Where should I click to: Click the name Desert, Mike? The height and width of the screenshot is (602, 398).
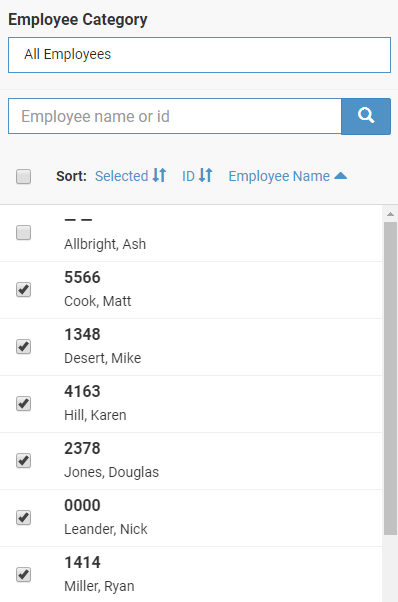click(102, 358)
